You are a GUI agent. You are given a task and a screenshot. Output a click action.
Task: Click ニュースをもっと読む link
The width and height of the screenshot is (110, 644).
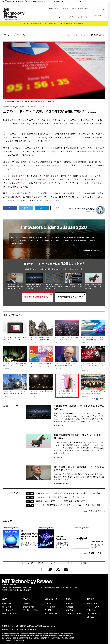94,511
